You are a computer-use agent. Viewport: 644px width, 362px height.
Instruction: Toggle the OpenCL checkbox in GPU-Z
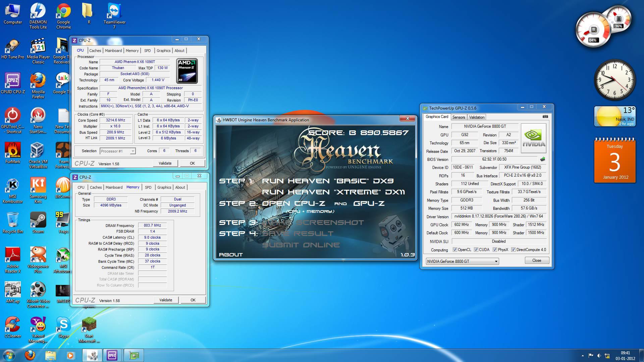coord(455,250)
